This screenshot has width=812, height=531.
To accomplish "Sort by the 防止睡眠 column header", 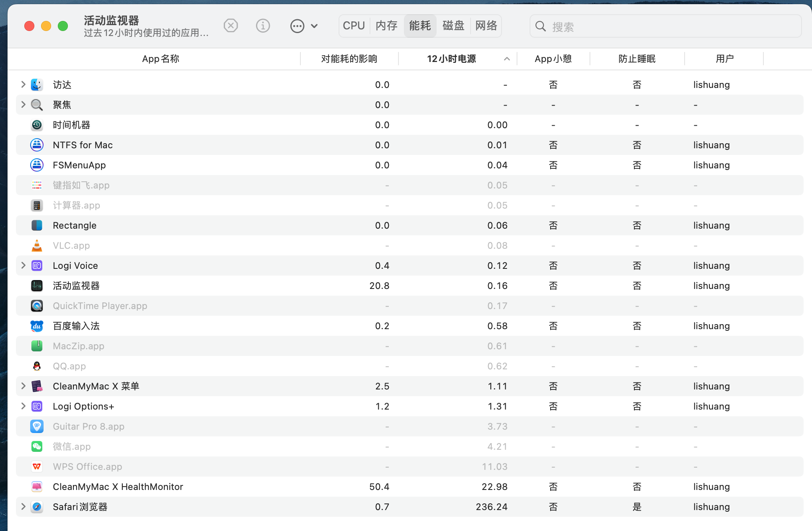I will coord(637,59).
